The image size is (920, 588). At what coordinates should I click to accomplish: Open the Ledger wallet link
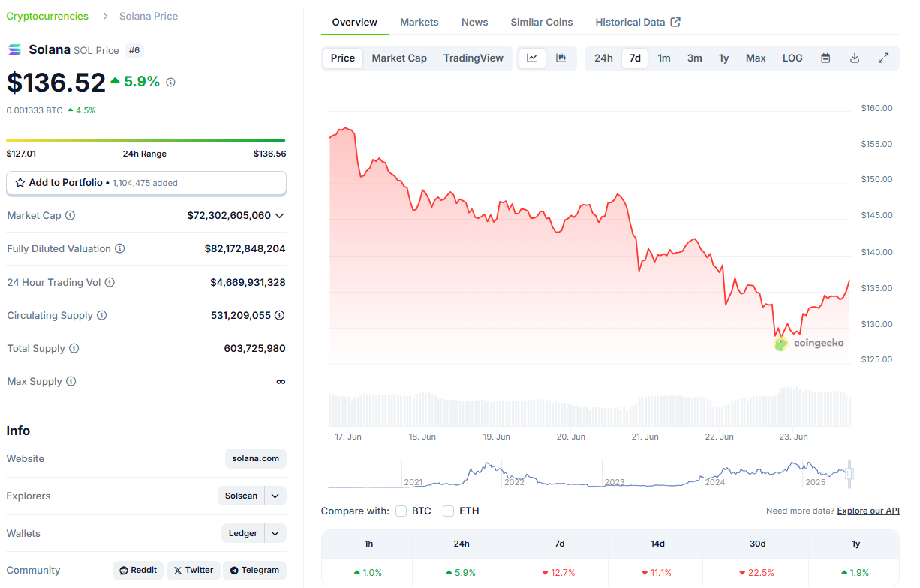click(243, 534)
